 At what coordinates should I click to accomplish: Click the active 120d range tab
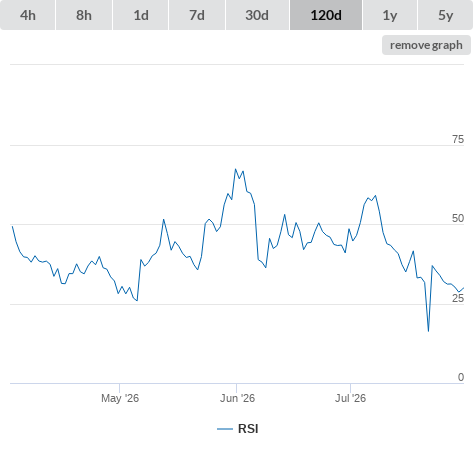click(326, 15)
